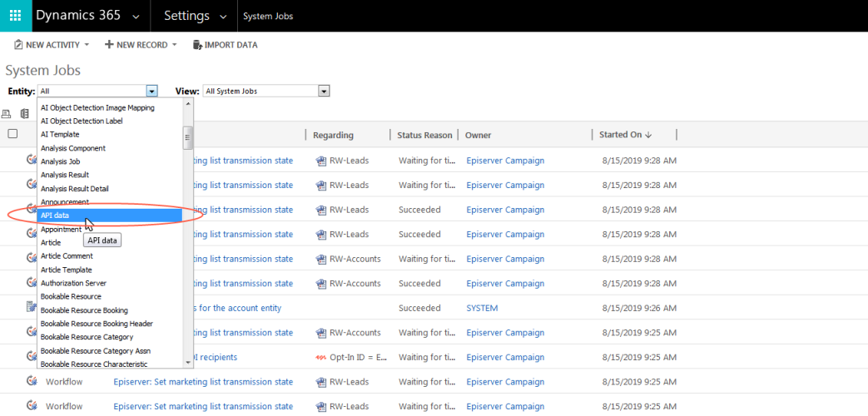Choose Bookable Resource Booking from the list
The width and height of the screenshot is (868, 416).
point(84,310)
